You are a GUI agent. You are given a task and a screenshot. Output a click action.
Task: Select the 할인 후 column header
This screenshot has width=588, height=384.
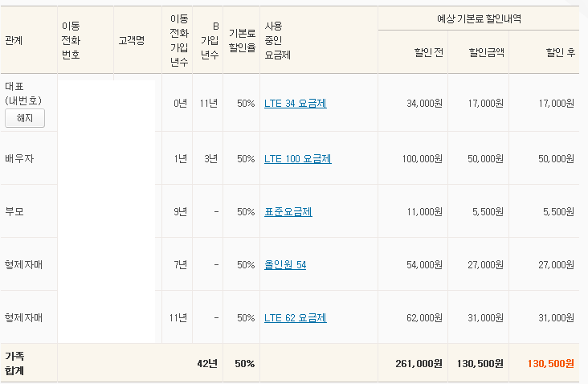pos(560,52)
